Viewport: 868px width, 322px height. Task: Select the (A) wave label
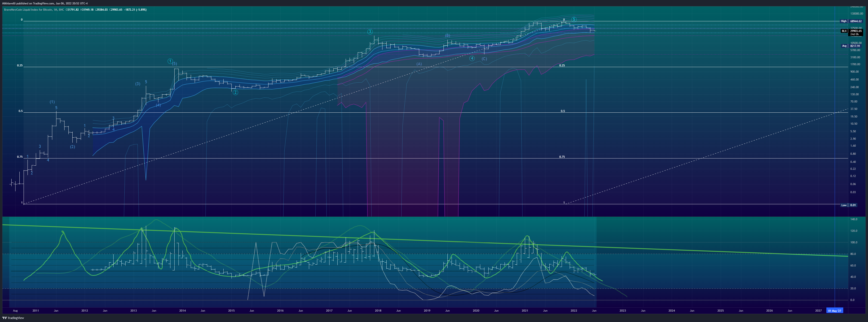pyautogui.click(x=419, y=64)
